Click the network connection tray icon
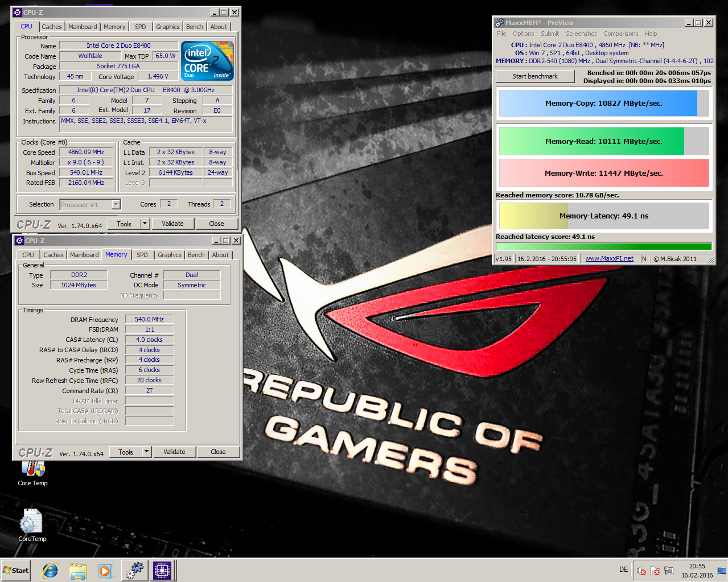Image resolution: width=728 pixels, height=582 pixels. pos(669,571)
